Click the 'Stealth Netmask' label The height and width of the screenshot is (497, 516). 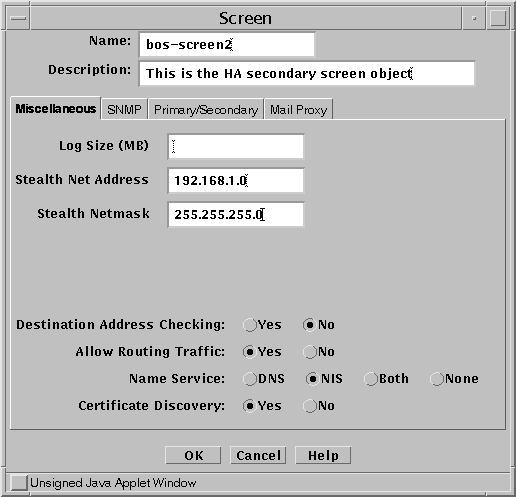tap(93, 214)
